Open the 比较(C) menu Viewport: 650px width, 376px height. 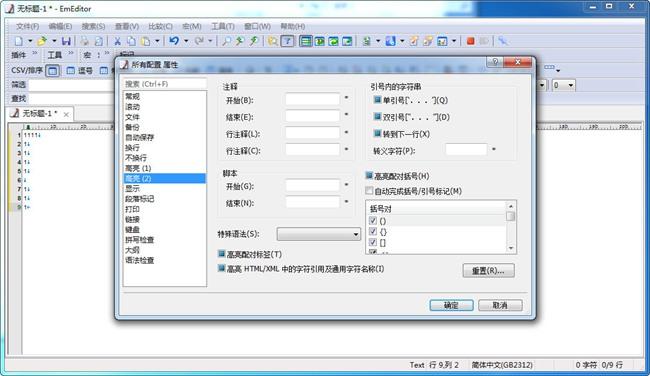coord(160,26)
